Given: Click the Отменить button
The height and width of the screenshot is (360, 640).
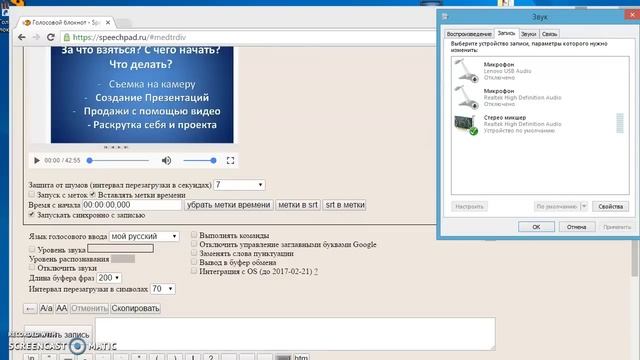Looking at the screenshot, I should (89, 308).
